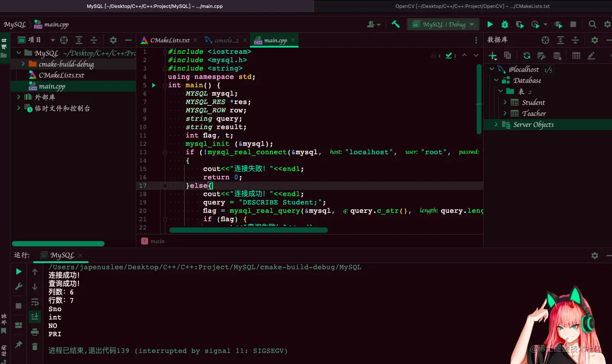Select the MySQL tab in the Run panel

tap(62, 255)
